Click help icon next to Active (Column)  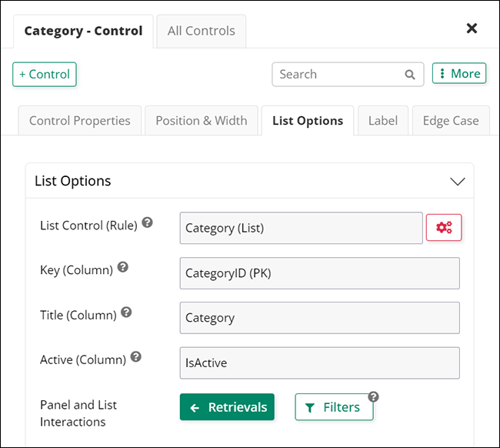pyautogui.click(x=136, y=357)
